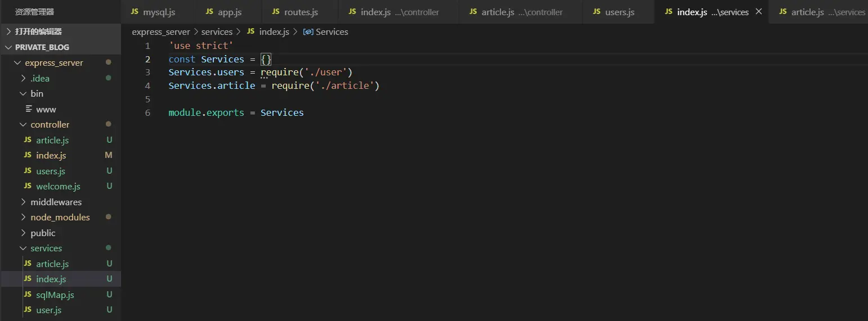
Task: Switch to the mysql.js tab
Action: click(x=158, y=12)
